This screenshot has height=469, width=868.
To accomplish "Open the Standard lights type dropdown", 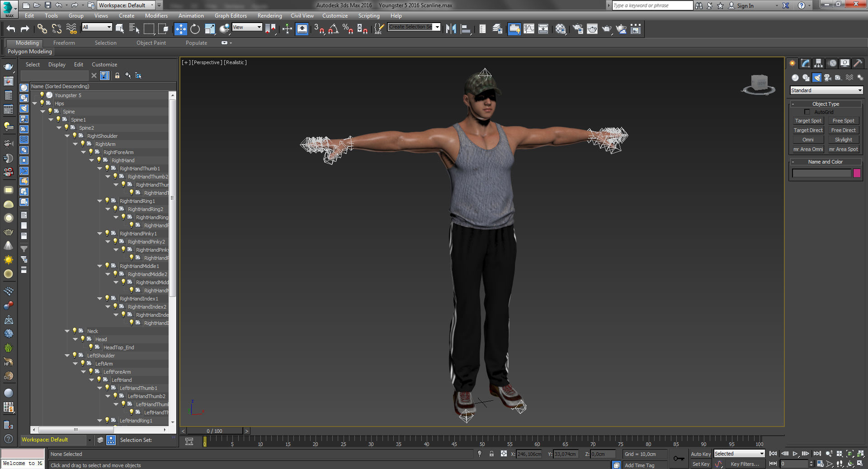I will point(826,90).
